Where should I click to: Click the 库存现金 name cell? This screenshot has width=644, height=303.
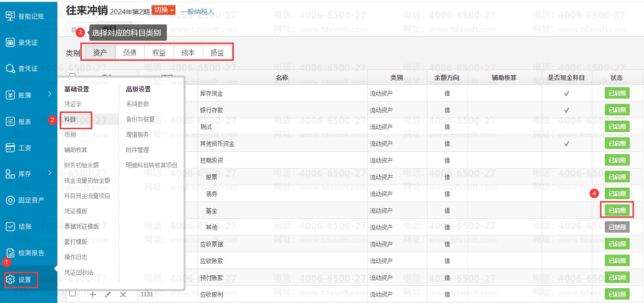point(212,93)
